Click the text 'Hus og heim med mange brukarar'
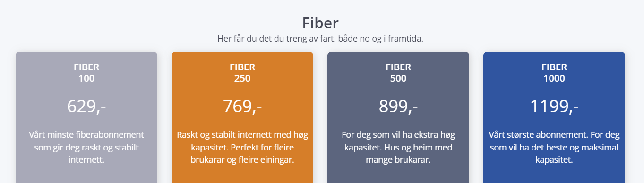The width and height of the screenshot is (644, 183). (x=408, y=154)
